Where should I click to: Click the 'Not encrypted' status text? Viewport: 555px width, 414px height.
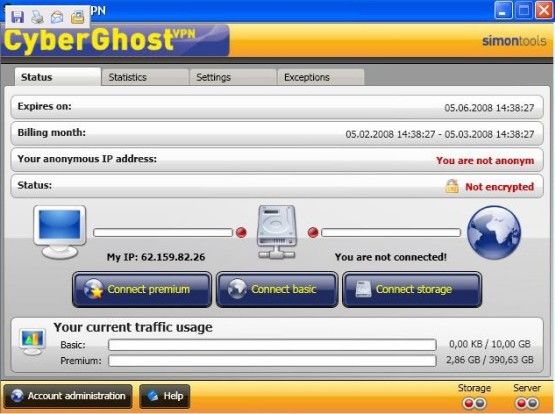click(499, 187)
